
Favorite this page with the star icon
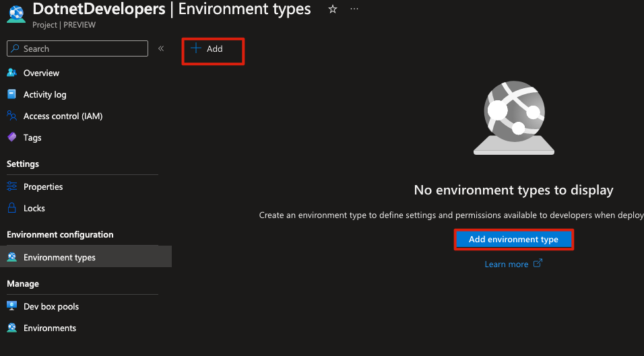332,9
